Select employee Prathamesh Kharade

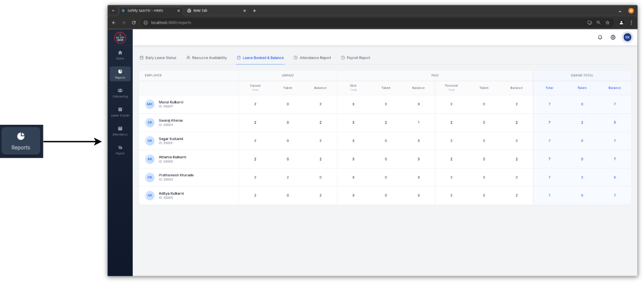tap(176, 175)
